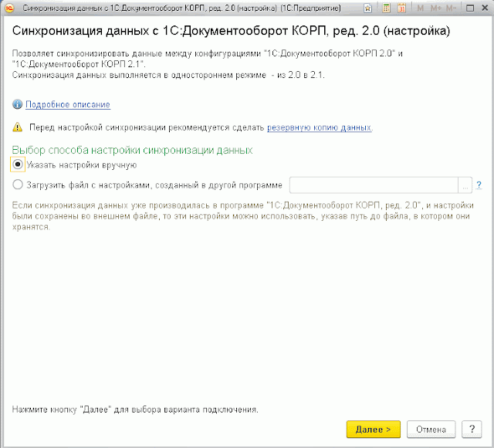Click the heading 'Выбор способа настройки синхронизации данных'
The image size is (494, 448).
coord(132,150)
